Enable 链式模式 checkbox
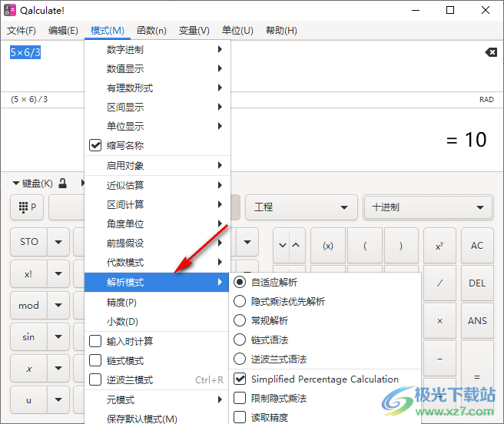Screen dimensions: 504x424 [95, 360]
